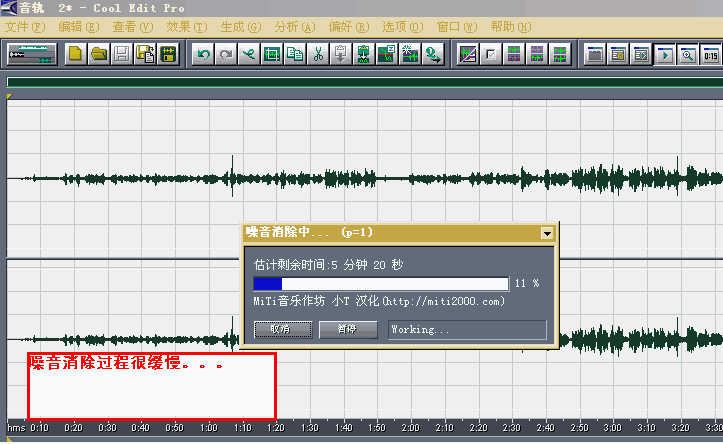This screenshot has height=444, width=723.
Task: Cut the selection with the scissors icon
Action: pyautogui.click(x=318, y=54)
